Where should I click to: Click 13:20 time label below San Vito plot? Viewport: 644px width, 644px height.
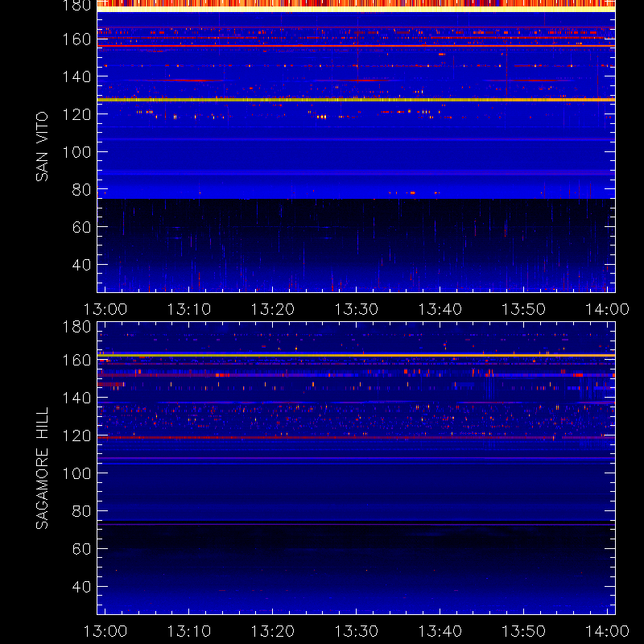[x=273, y=309]
